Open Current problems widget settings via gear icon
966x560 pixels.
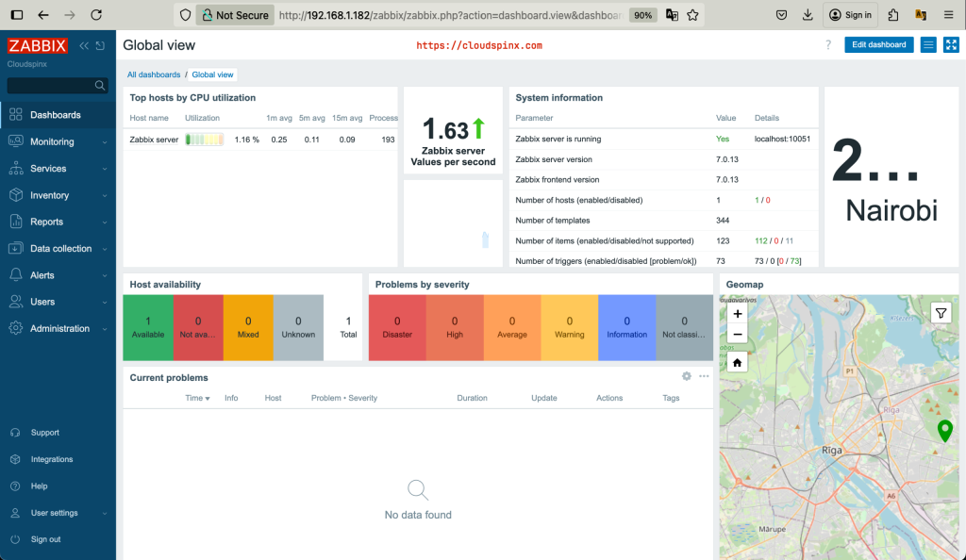[x=687, y=375]
